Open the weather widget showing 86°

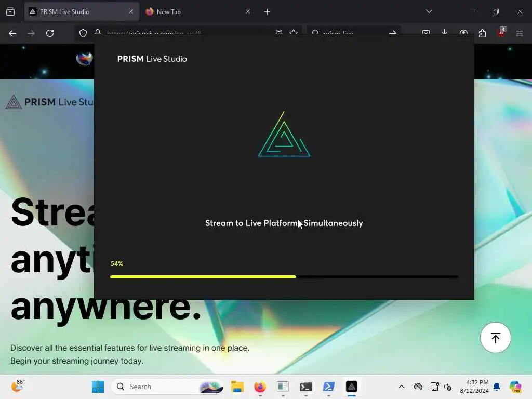18,386
